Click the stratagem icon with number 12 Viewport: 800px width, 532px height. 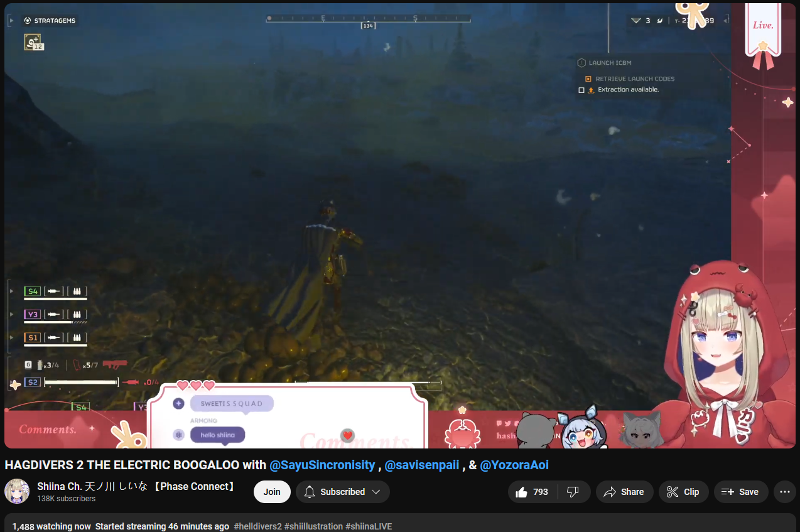[x=33, y=42]
